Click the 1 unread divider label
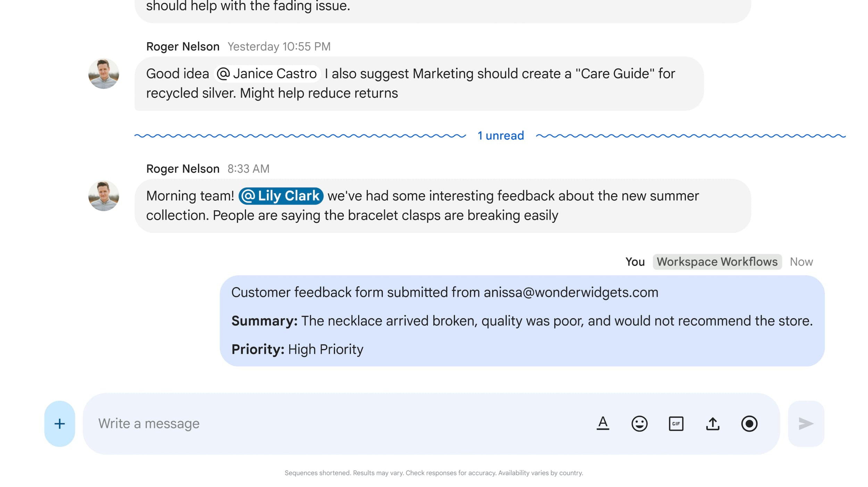868x487 pixels. [x=500, y=136]
